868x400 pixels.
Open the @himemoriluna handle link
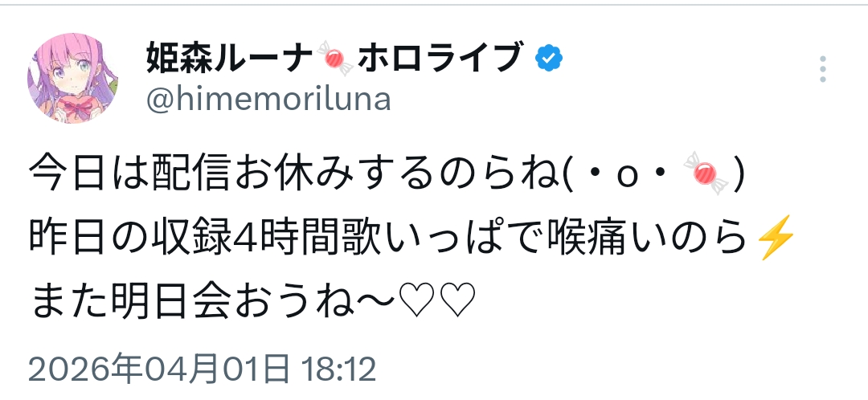click(269, 100)
